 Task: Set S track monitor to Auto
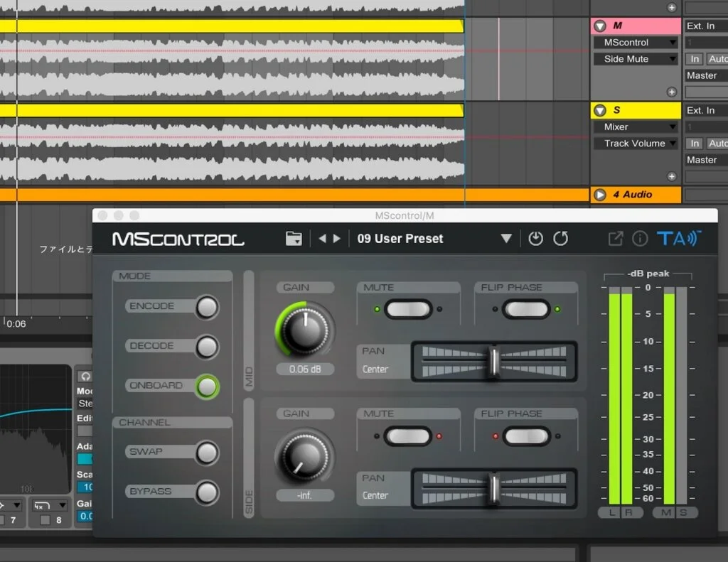[x=717, y=144]
